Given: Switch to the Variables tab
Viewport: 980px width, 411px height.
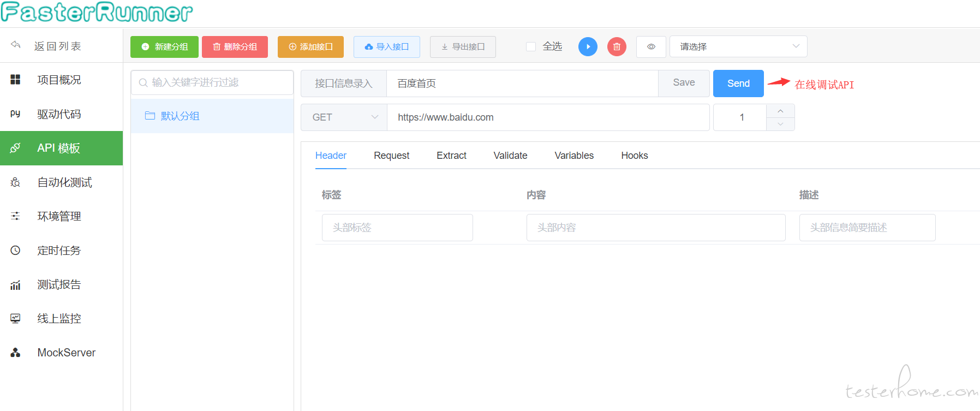Looking at the screenshot, I should click(x=574, y=156).
